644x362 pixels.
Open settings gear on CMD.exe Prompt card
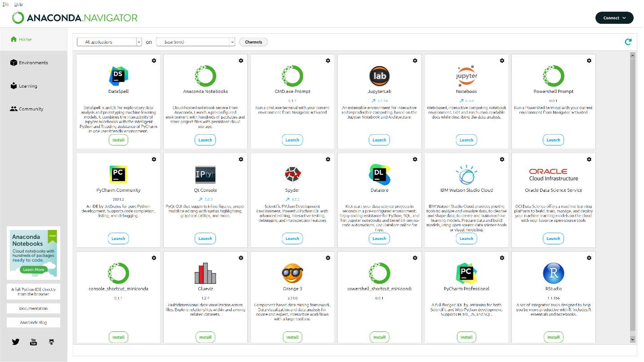point(328,61)
